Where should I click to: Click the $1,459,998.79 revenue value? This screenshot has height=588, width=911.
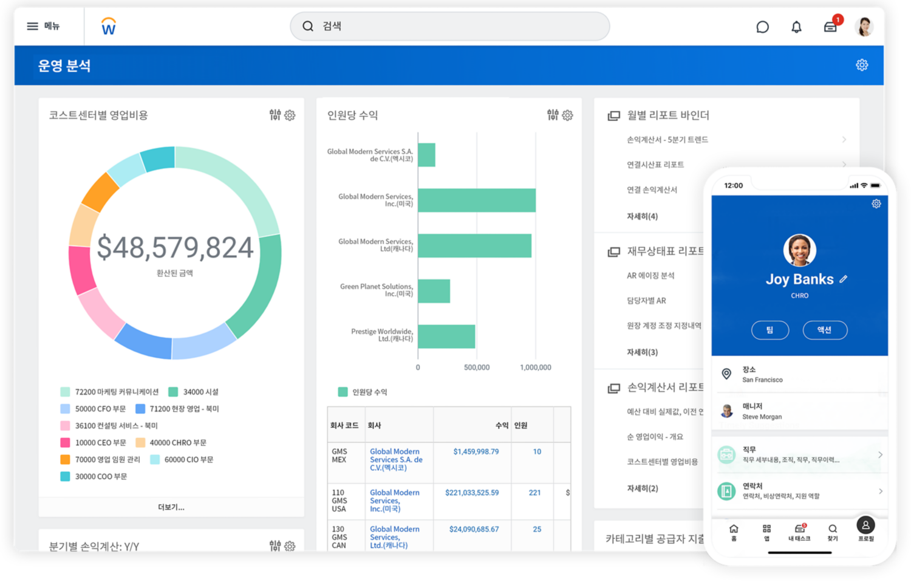coord(476,452)
